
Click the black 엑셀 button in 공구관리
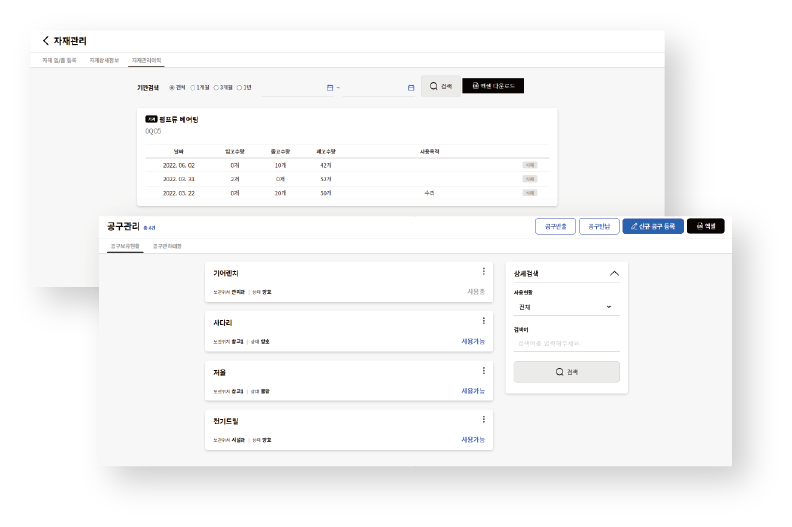click(x=706, y=226)
